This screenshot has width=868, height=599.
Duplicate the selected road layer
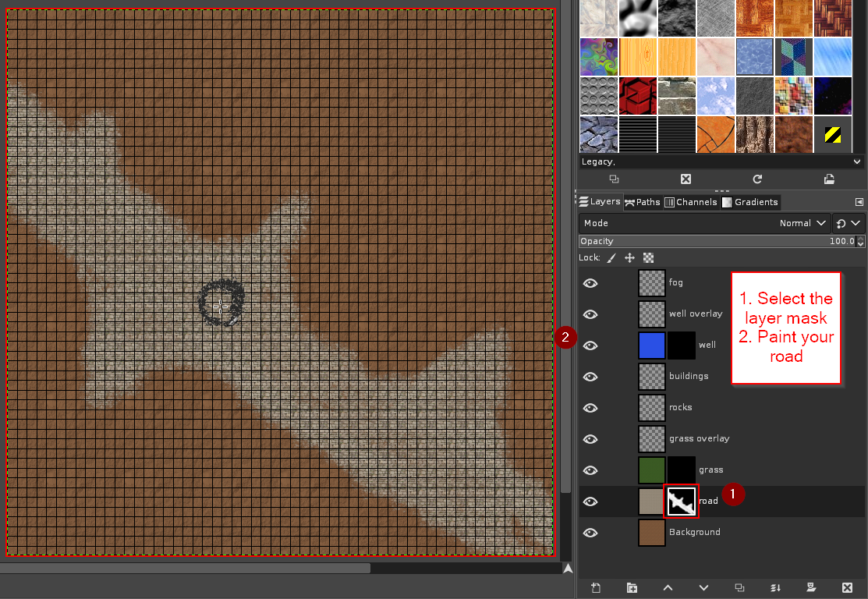tap(739, 587)
